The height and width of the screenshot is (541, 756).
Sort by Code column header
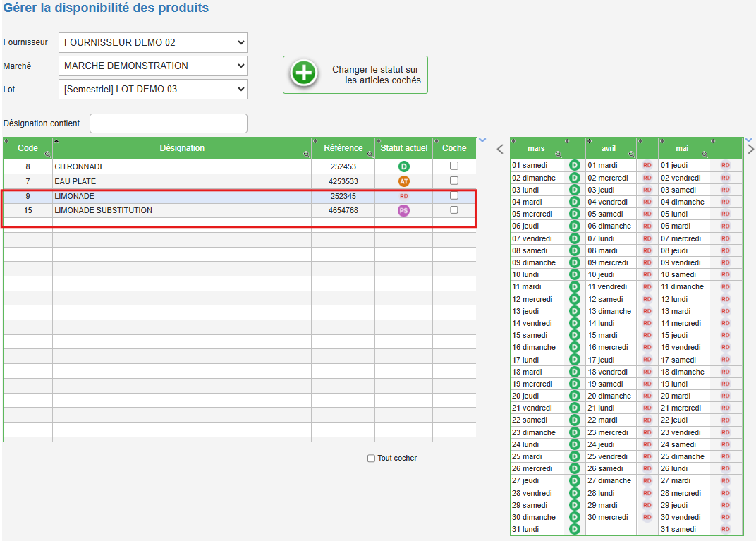pos(28,148)
